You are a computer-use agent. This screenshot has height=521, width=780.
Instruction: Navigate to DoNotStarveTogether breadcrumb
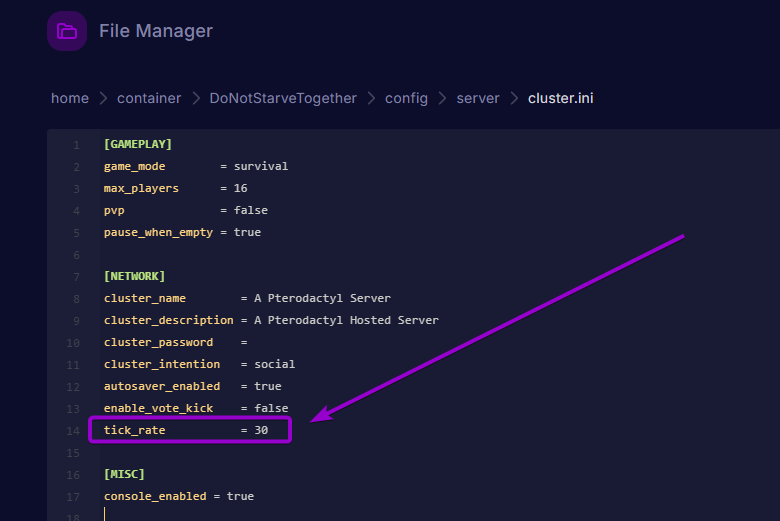pos(283,98)
